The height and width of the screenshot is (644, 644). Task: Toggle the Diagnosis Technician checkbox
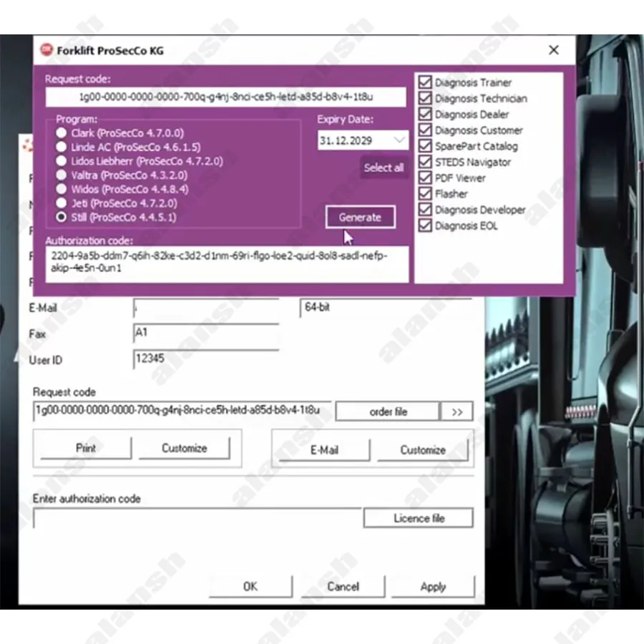425,98
